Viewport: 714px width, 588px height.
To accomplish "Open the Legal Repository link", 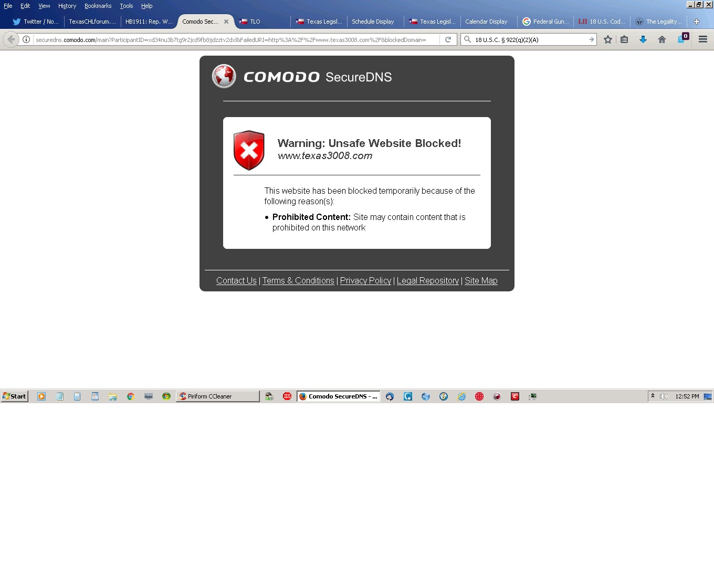I will pos(427,280).
